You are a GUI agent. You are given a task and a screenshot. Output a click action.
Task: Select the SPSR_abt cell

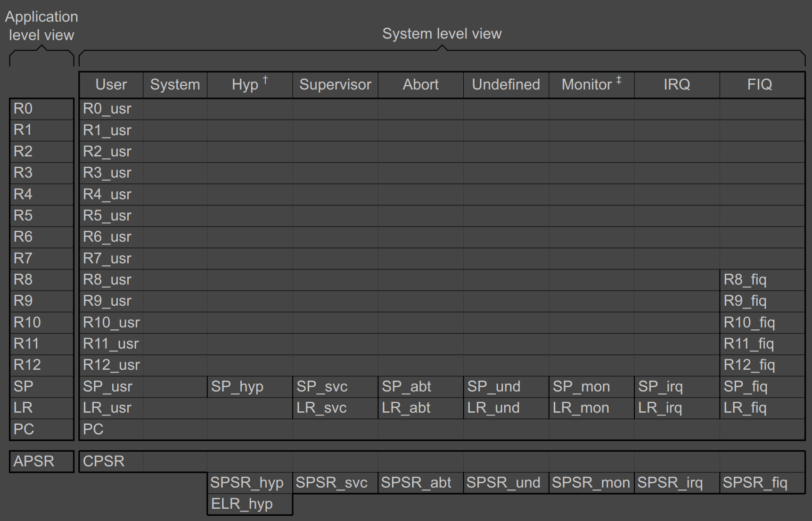pos(420,483)
